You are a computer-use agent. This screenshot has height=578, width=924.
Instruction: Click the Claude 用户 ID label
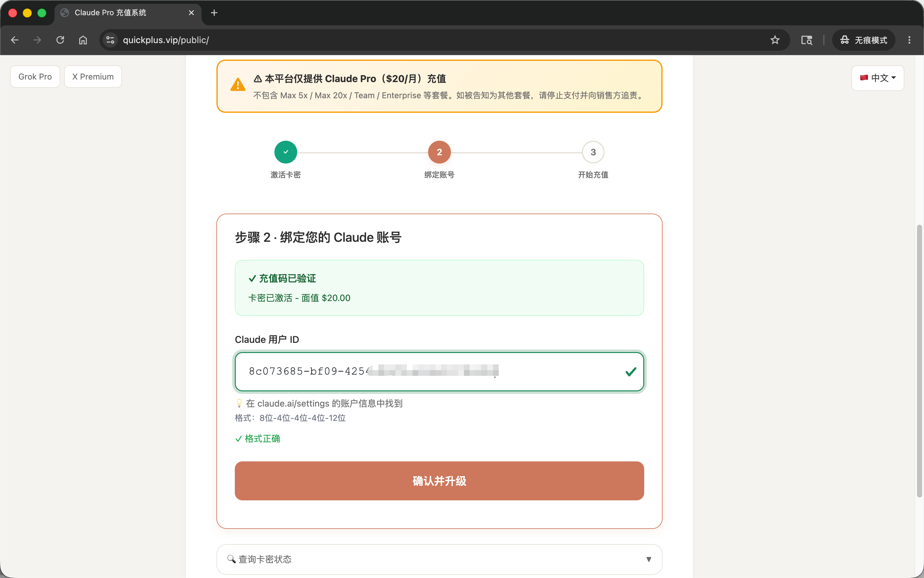click(x=267, y=339)
